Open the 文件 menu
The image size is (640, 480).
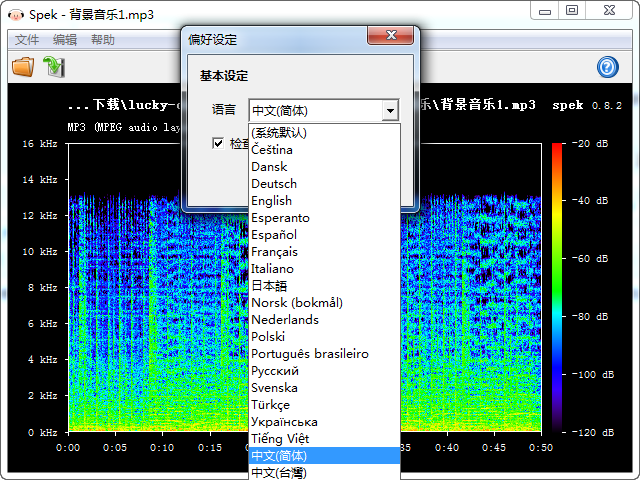click(x=27, y=40)
